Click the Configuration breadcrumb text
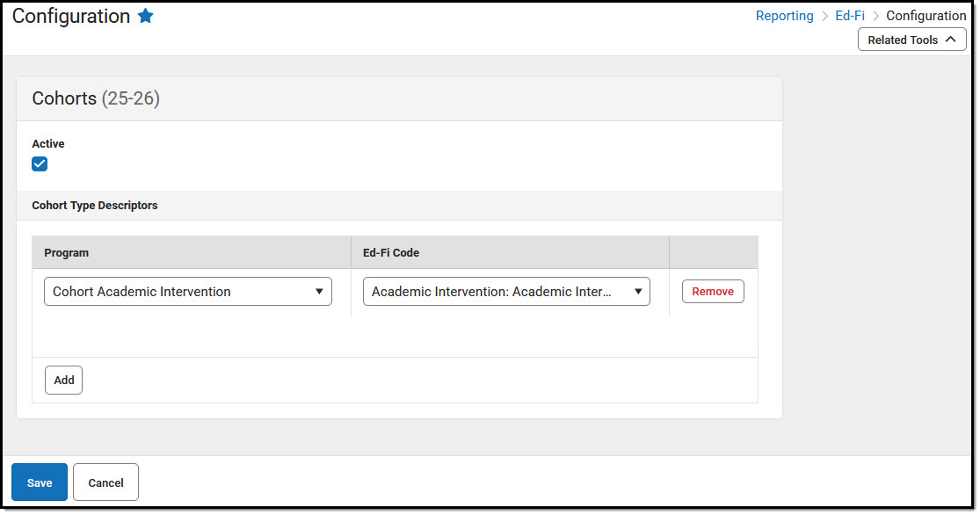The width and height of the screenshot is (980, 515). coord(926,16)
